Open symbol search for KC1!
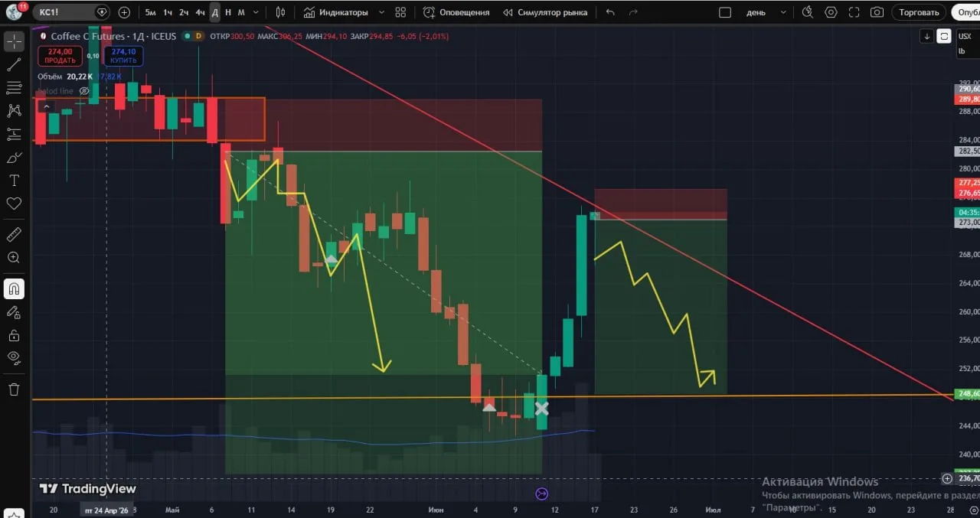The height and width of the screenshot is (518, 980). point(73,12)
